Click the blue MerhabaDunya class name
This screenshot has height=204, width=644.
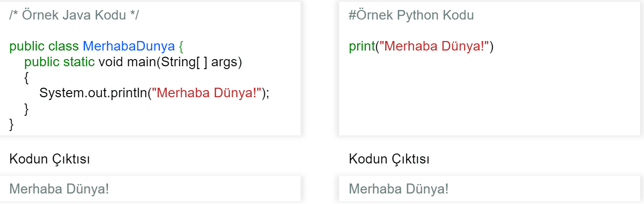[x=128, y=47]
